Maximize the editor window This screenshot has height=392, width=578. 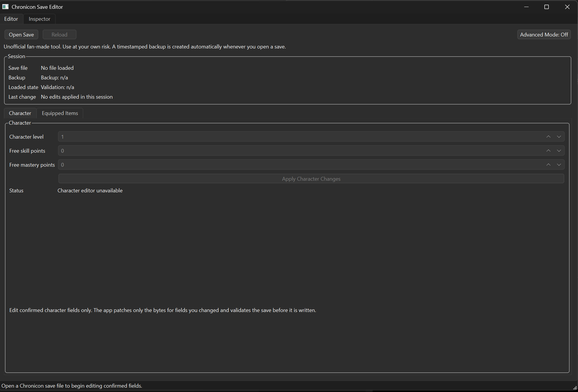546,7
